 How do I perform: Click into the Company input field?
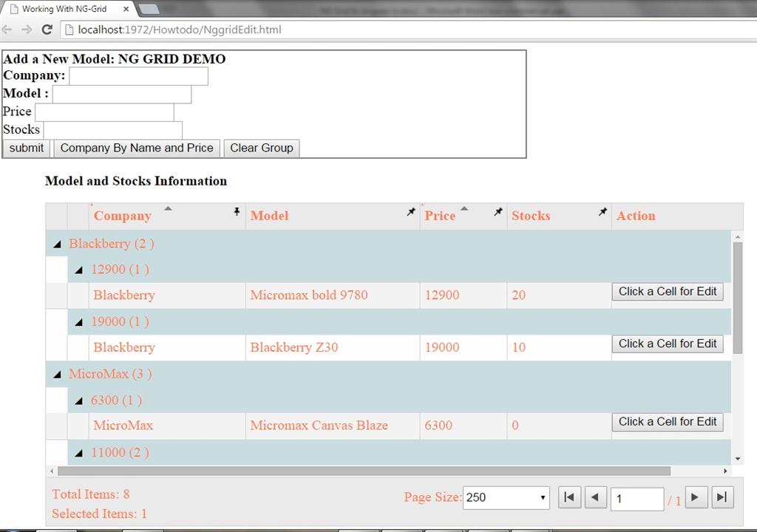click(138, 76)
